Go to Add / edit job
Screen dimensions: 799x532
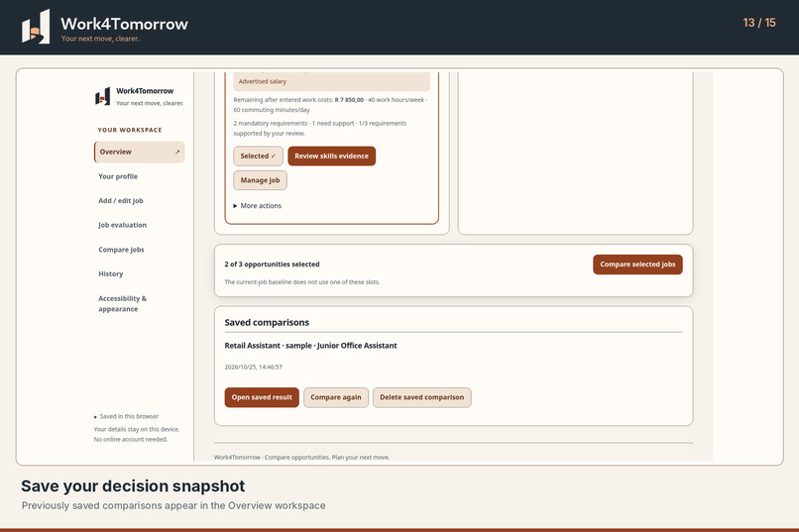(x=121, y=201)
